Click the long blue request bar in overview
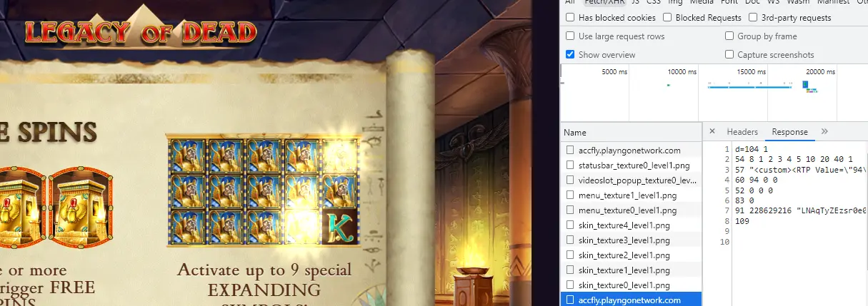This screenshot has height=306, width=868. click(750, 86)
